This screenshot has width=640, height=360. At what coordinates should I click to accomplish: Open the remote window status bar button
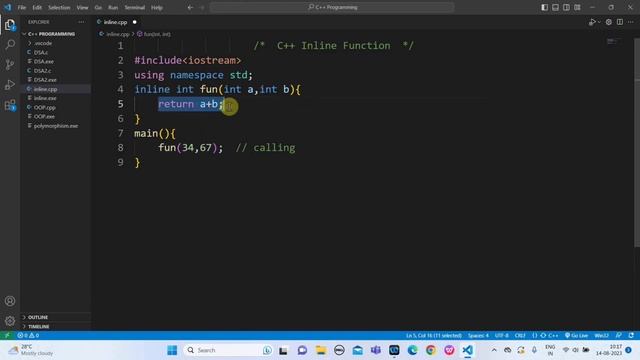click(x=7, y=336)
